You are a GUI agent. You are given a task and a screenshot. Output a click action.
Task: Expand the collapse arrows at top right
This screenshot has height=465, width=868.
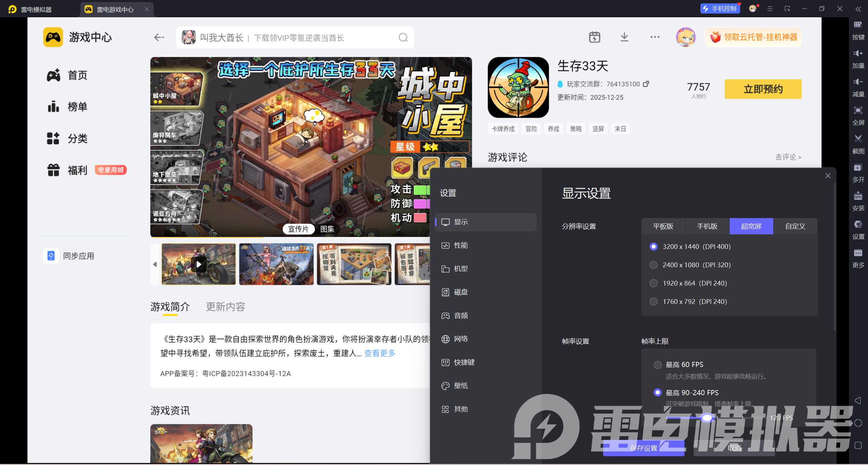(858, 9)
